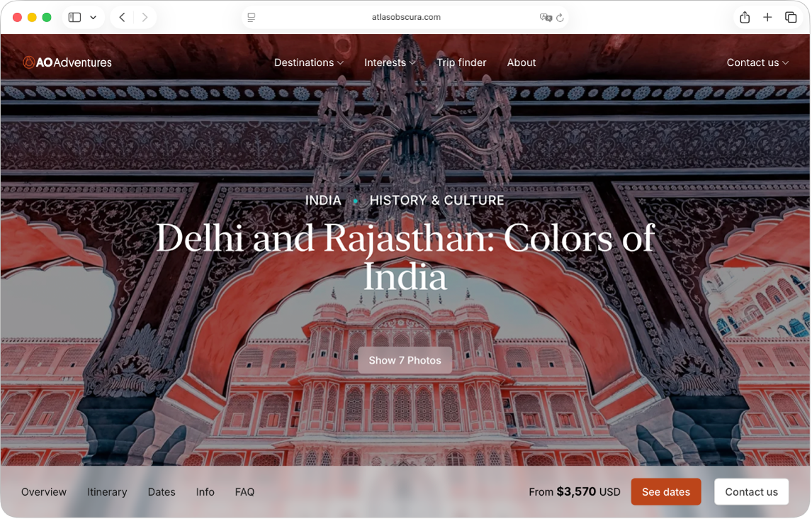Click the INDIA breadcrumb link

pos(324,200)
